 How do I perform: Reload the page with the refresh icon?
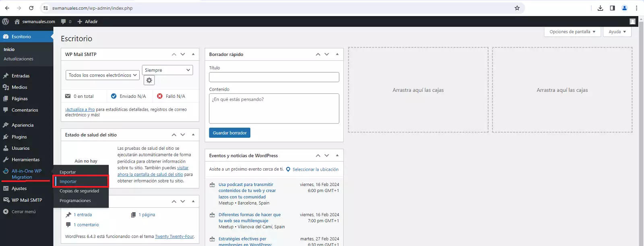click(31, 8)
